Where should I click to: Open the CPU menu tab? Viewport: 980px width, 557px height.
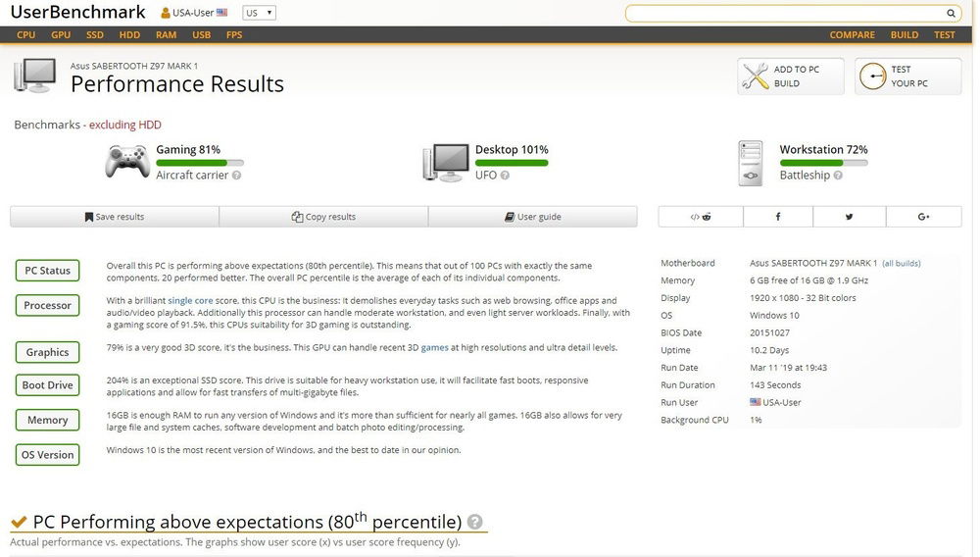(x=26, y=34)
